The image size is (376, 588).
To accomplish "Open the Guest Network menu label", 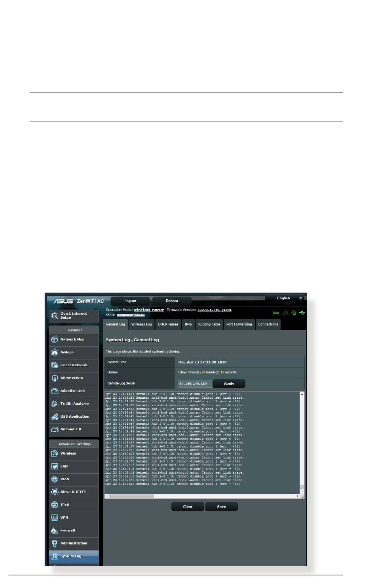I will click(74, 365).
